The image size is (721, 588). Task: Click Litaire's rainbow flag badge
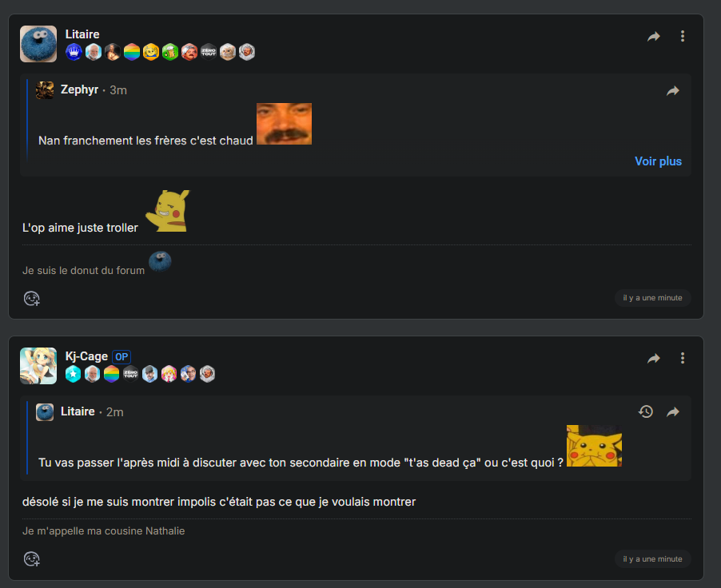pos(132,52)
